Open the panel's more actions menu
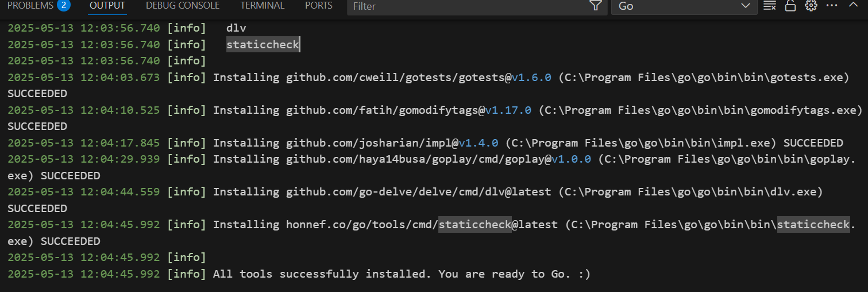The image size is (868, 292). coord(831,6)
